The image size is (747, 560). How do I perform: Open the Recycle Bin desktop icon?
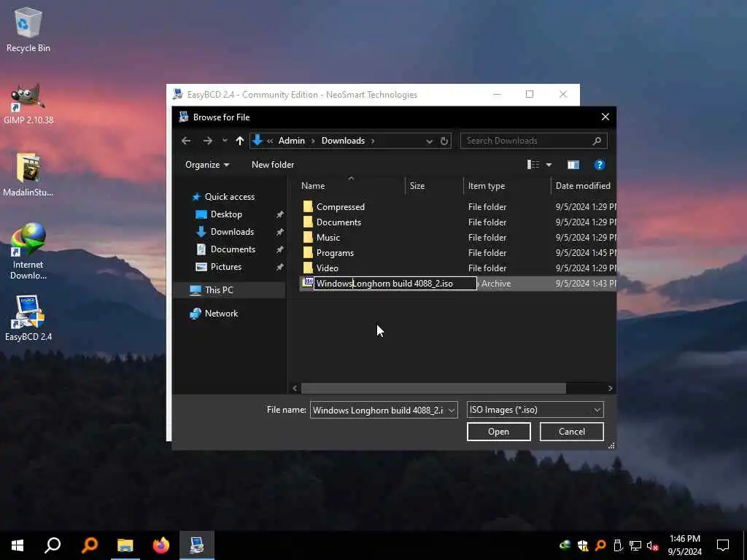click(x=28, y=29)
